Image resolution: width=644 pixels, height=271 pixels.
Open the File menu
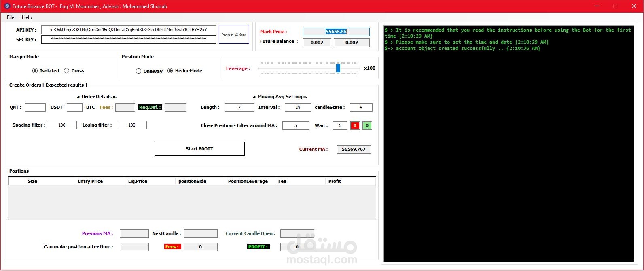tap(11, 17)
